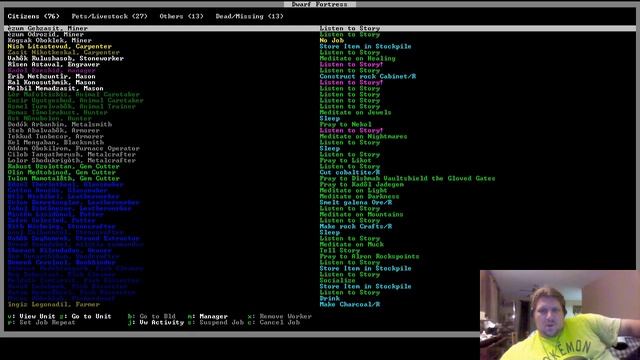640x360 pixels.
Task: Select Tekkud Tunbecor, Armorer
Action: click(x=56, y=136)
